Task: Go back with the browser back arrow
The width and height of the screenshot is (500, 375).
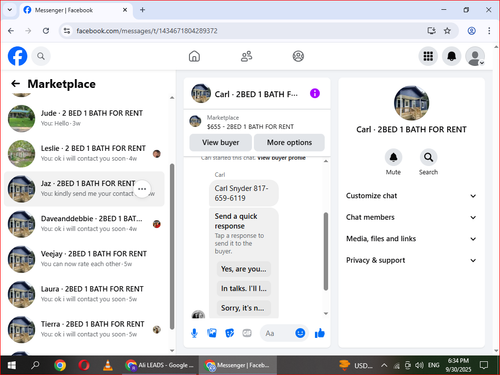Action: [11, 31]
